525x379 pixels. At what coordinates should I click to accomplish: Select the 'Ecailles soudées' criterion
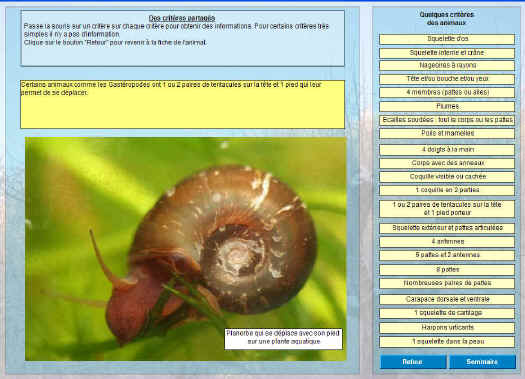tap(447, 120)
